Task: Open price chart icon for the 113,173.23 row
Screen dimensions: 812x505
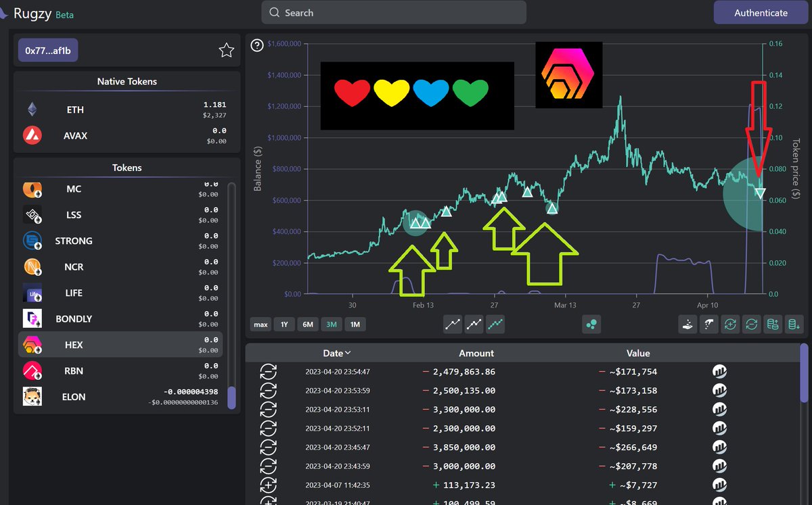Action: click(x=719, y=485)
